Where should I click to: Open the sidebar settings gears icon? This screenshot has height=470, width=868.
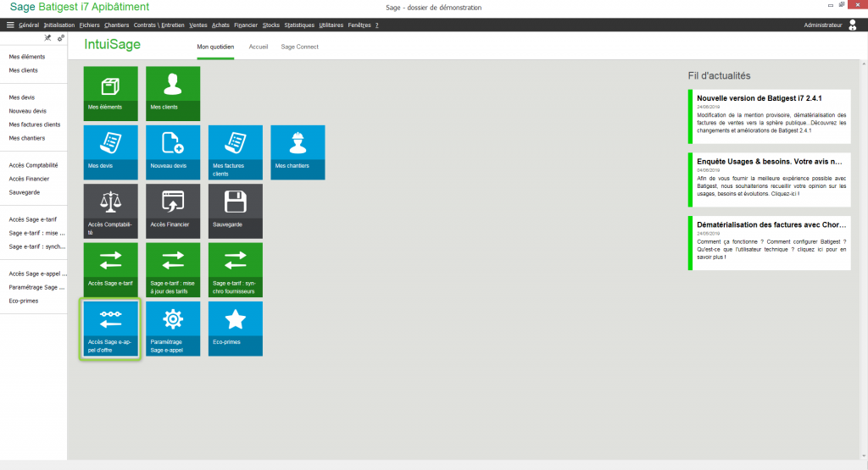point(61,38)
